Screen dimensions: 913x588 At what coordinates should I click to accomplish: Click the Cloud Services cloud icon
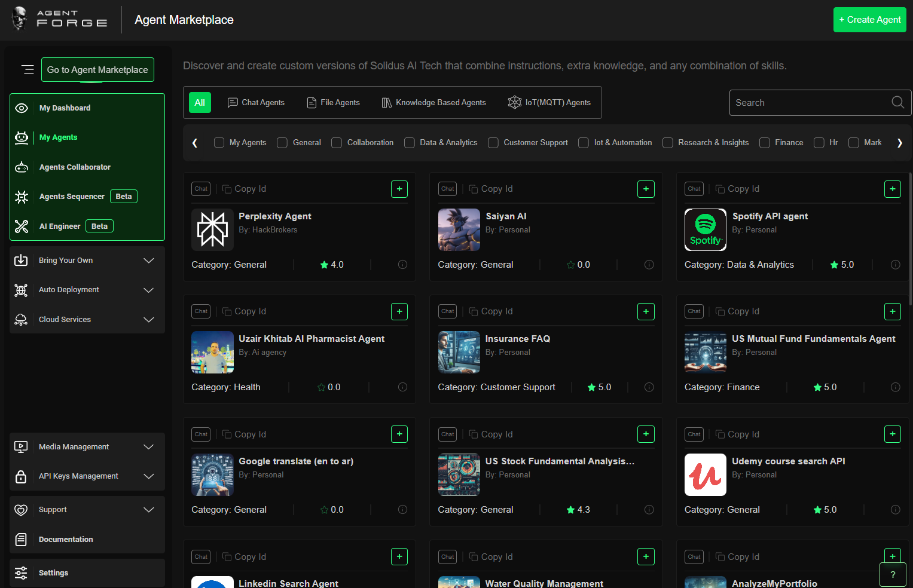(x=21, y=320)
